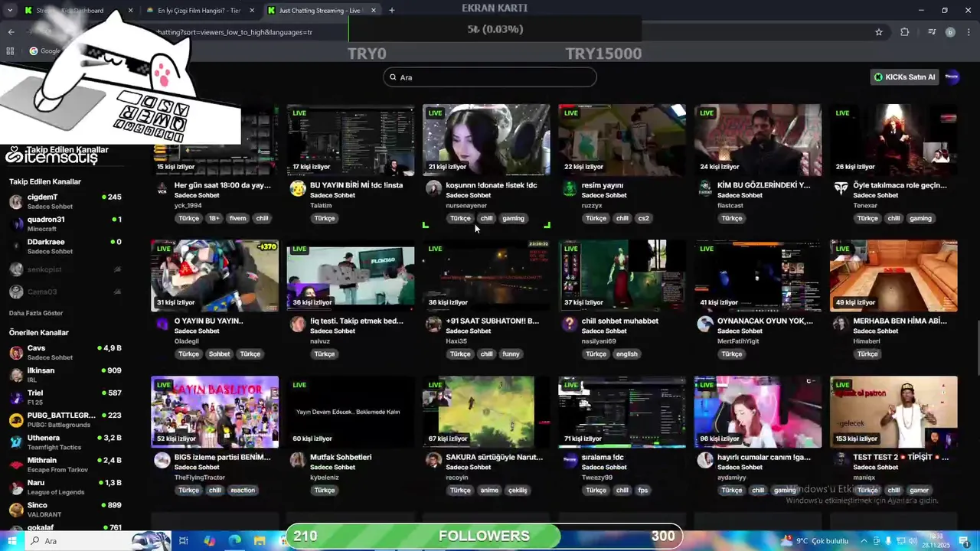
Task: Click the MertFatihYigit streamer avatar
Action: click(x=705, y=324)
